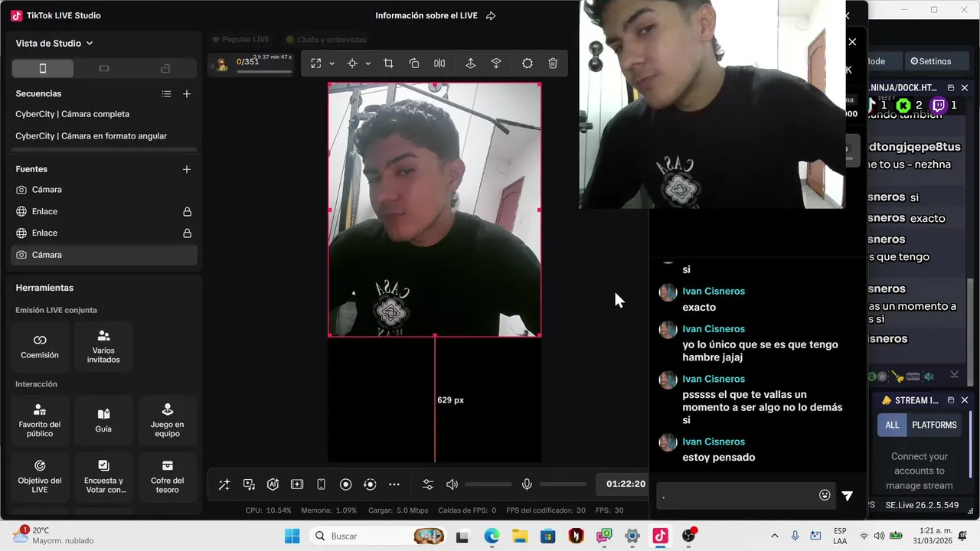
Task: Expand the alignment options dropdown arrow
Action: [367, 64]
